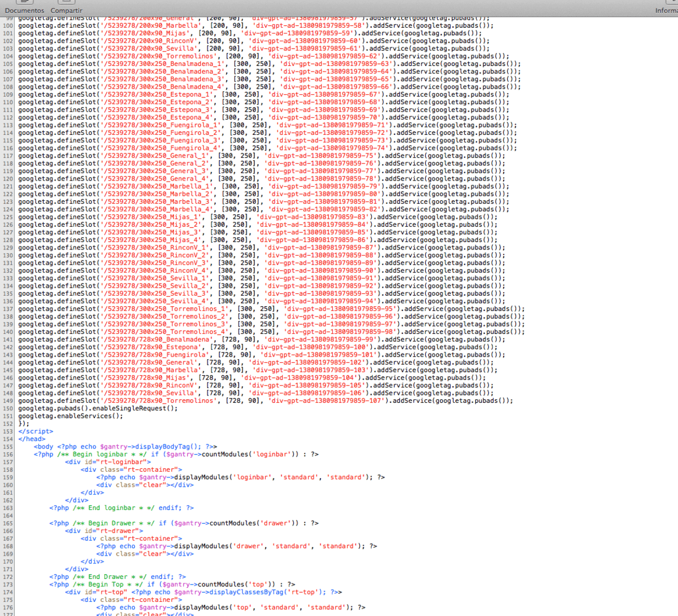Image resolution: width=678 pixels, height=616 pixels.
Task: Click displayModules('top', 'standard', 'standard') line
Action: tap(231, 608)
